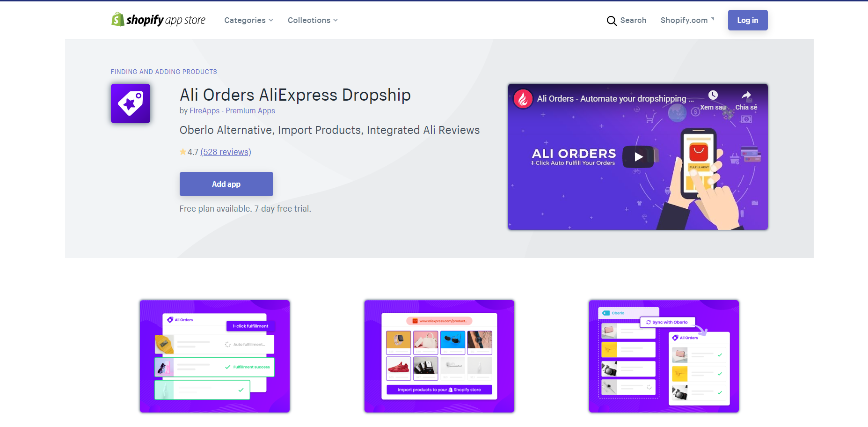868x427 pixels.
Task: Expand the Collections dropdown menu
Action: tap(313, 20)
